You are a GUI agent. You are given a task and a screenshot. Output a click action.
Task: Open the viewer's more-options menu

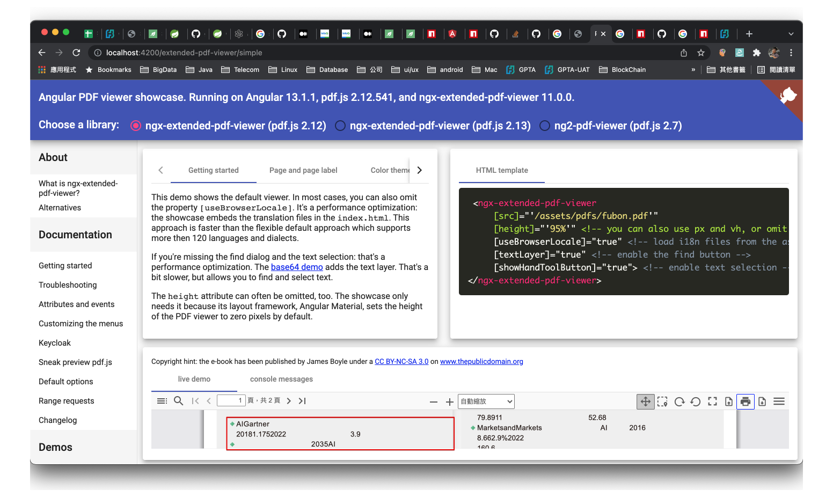click(x=779, y=401)
